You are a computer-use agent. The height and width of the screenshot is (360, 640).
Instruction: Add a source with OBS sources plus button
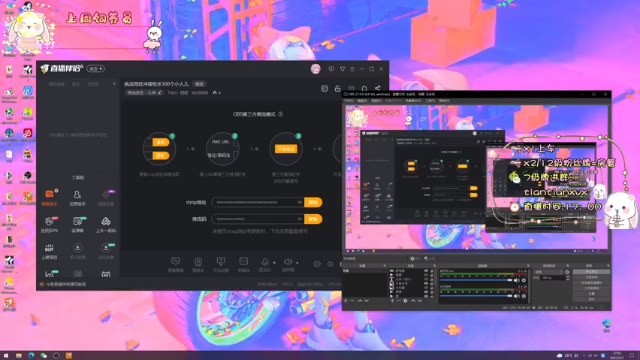tap(392, 301)
